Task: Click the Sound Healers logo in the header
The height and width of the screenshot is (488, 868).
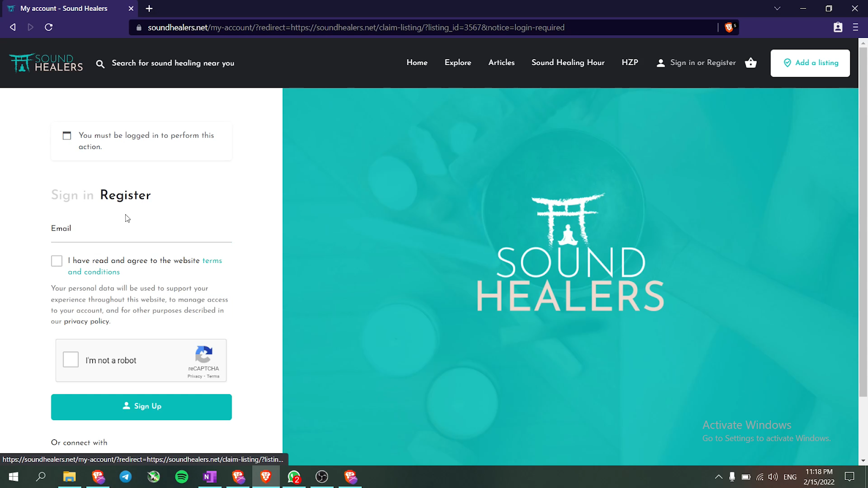Action: click(46, 63)
